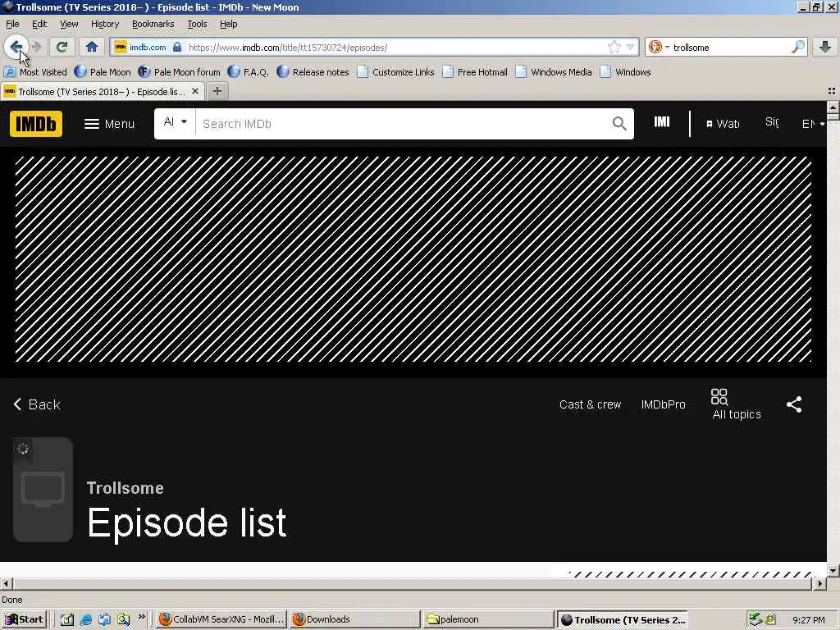Click the horizontal scrollbar right arrow
This screenshot has width=840, height=630.
(x=820, y=583)
